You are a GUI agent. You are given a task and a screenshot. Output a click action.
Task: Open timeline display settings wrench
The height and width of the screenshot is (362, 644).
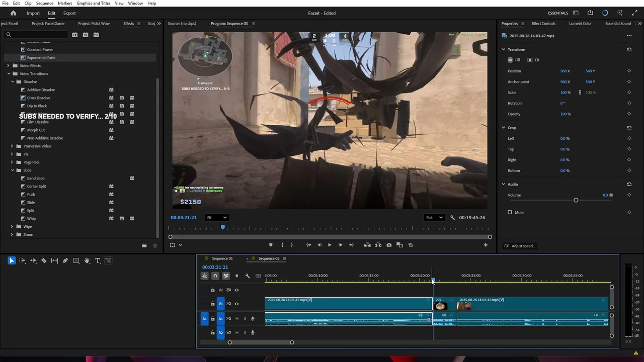tap(248, 276)
